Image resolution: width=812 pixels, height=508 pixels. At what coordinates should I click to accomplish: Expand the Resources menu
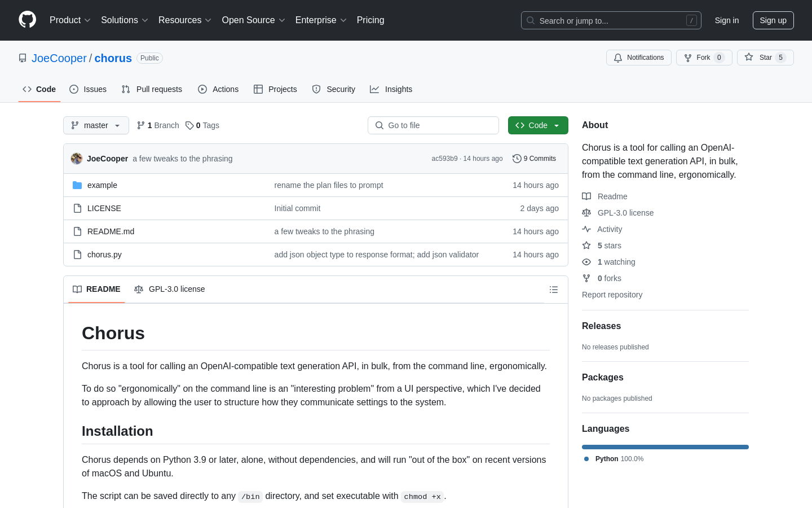point(185,20)
